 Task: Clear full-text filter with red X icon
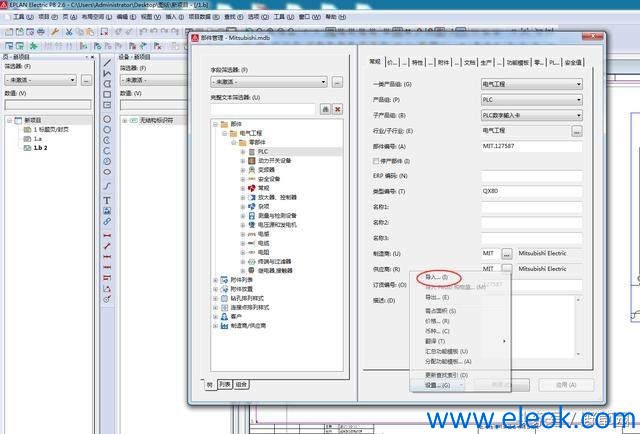pyautogui.click(x=338, y=109)
